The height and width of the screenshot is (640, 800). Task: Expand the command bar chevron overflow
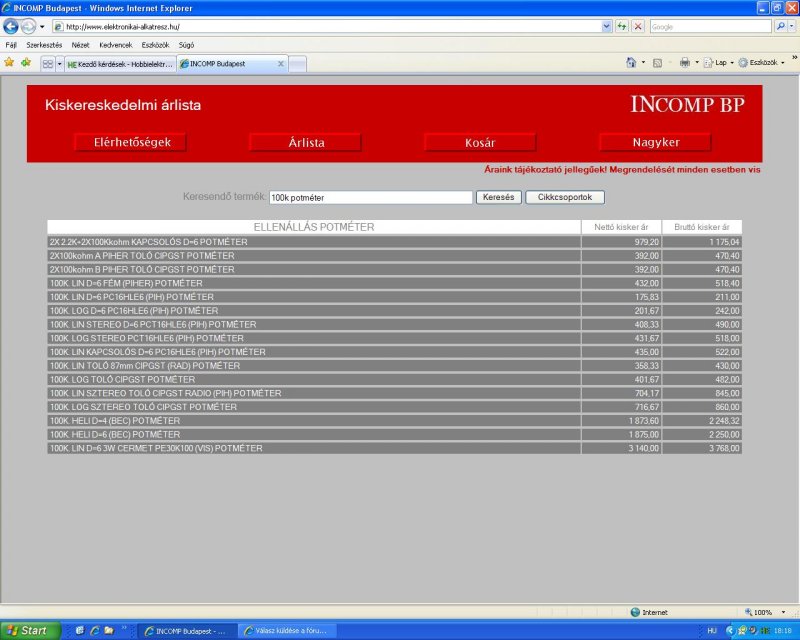pyautogui.click(x=794, y=58)
